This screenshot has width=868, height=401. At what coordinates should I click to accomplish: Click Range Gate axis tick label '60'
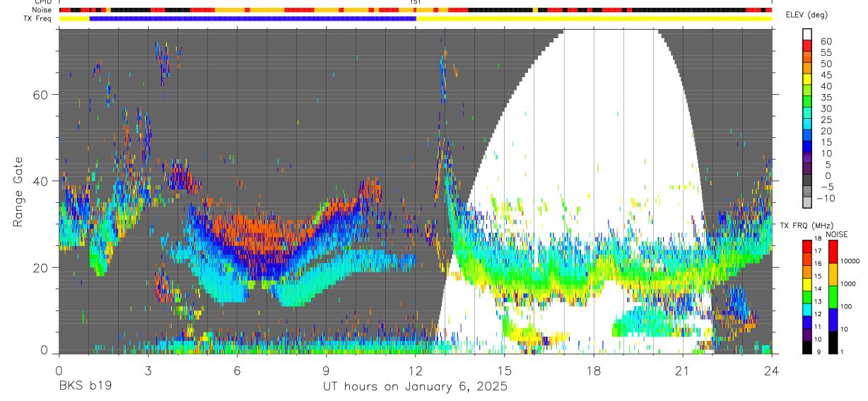click(42, 94)
